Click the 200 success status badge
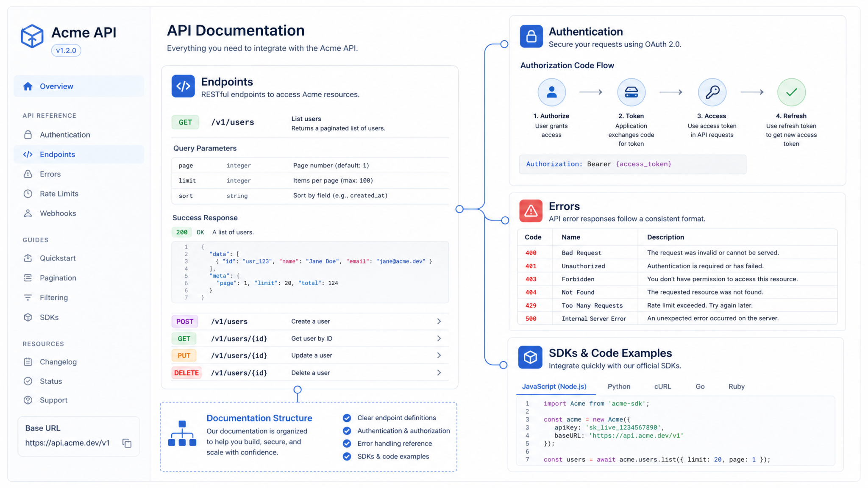 pyautogui.click(x=182, y=233)
